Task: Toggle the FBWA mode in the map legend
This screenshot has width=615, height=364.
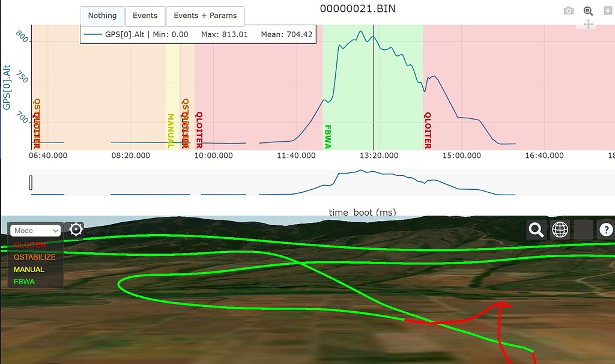Action: (x=24, y=281)
